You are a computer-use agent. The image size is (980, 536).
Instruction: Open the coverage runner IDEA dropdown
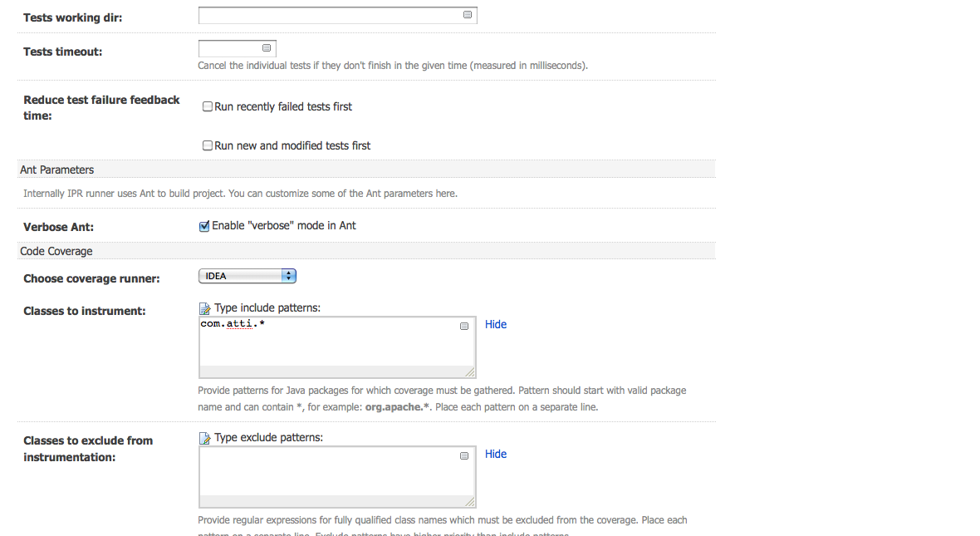pyautogui.click(x=247, y=276)
